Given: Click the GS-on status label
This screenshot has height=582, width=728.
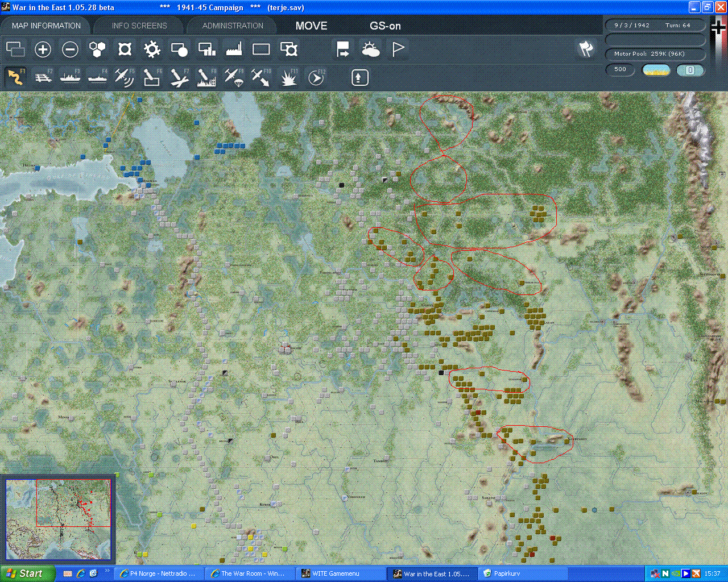Looking at the screenshot, I should click(385, 26).
